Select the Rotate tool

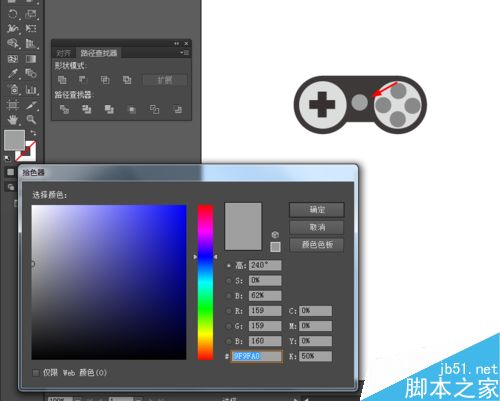(x=13, y=14)
